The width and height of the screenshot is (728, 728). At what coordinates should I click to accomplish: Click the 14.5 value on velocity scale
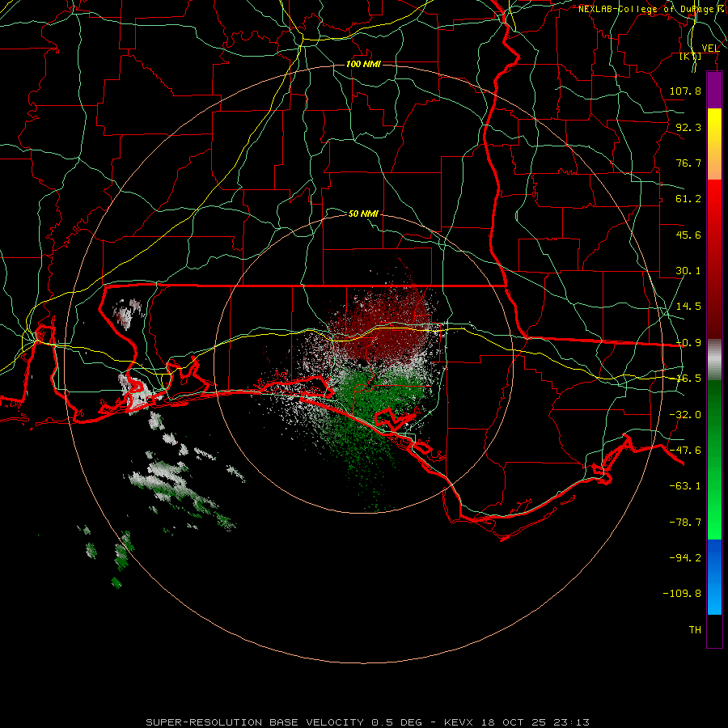(x=688, y=307)
